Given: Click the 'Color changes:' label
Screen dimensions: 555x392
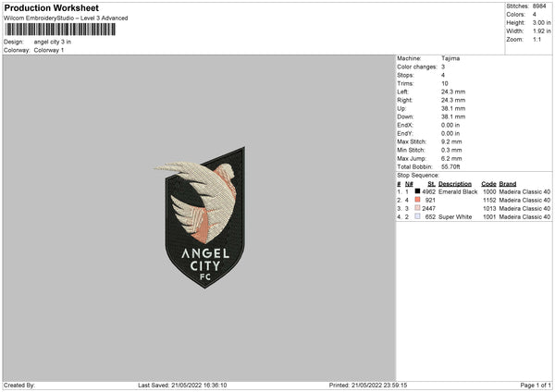Looking at the screenshot, I should [417, 67].
